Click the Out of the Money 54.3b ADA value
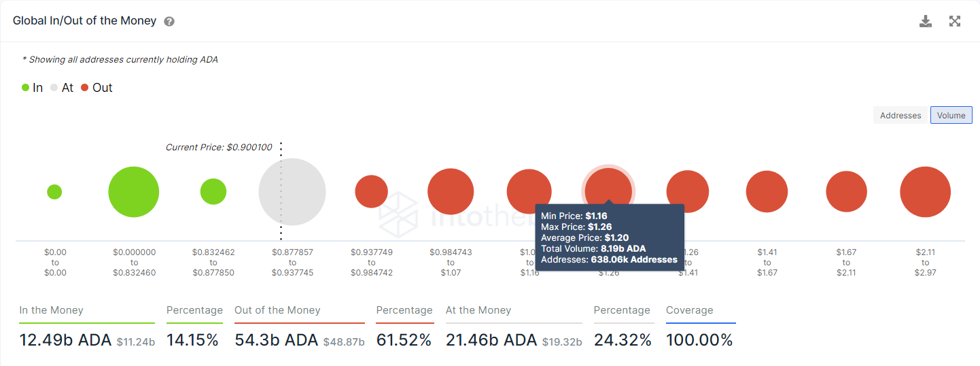 [276, 340]
